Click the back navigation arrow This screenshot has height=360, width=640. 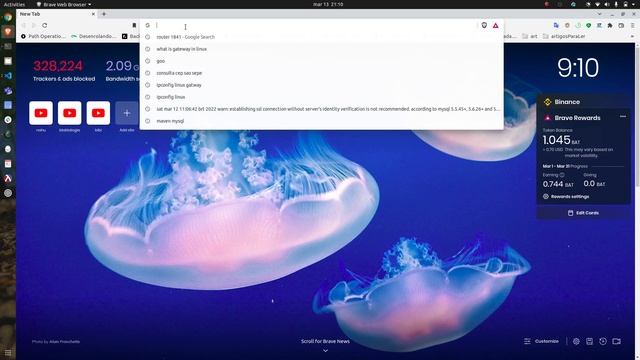click(23, 25)
